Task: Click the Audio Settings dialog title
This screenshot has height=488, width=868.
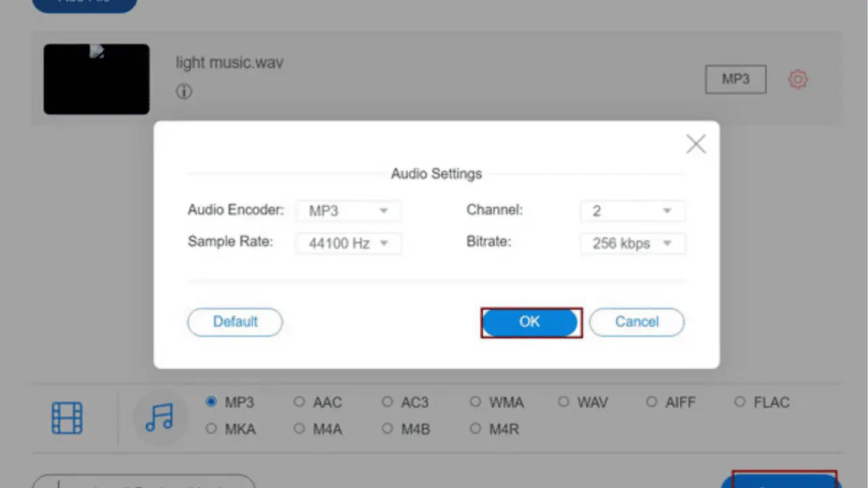Action: (x=436, y=174)
